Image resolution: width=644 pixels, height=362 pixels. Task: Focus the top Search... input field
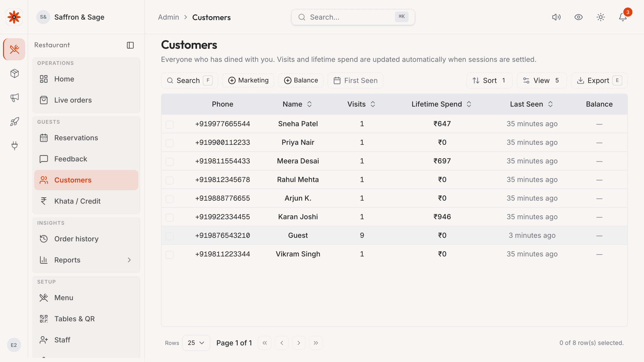coord(353,17)
